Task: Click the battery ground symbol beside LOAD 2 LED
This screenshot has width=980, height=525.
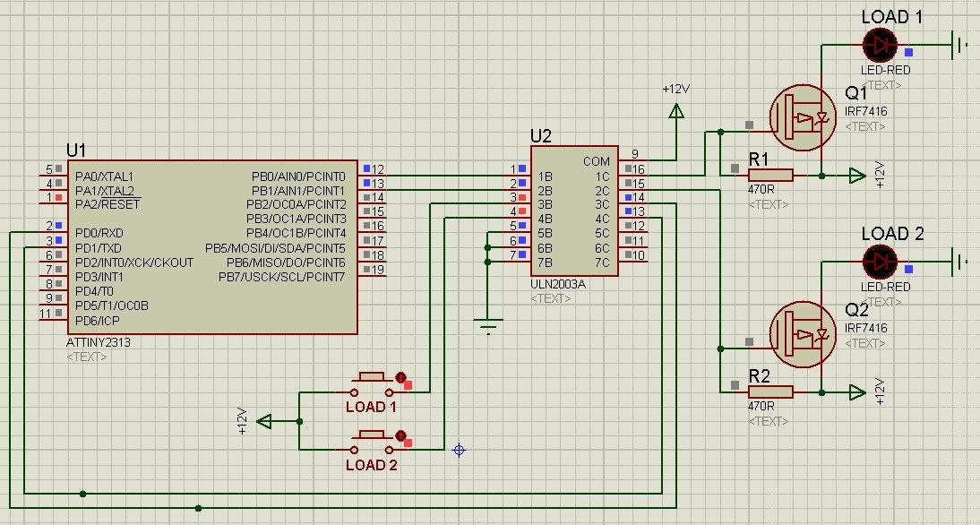Action: click(959, 262)
